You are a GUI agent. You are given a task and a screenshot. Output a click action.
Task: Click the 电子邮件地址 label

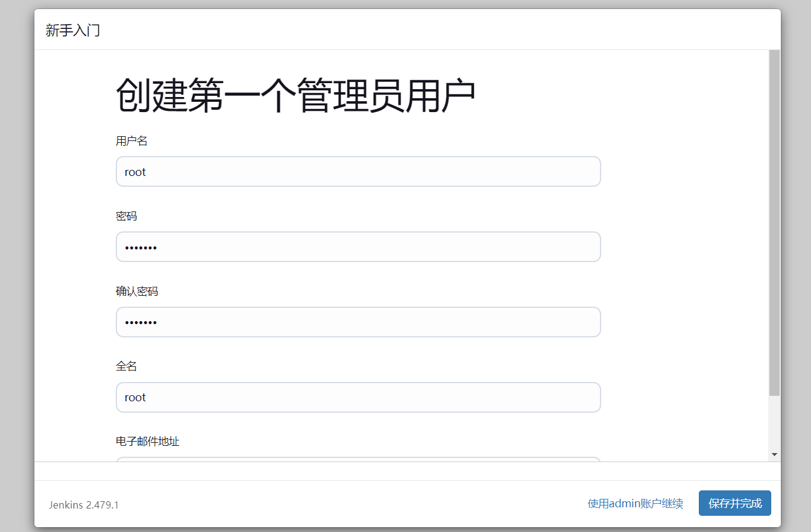pyautogui.click(x=148, y=442)
